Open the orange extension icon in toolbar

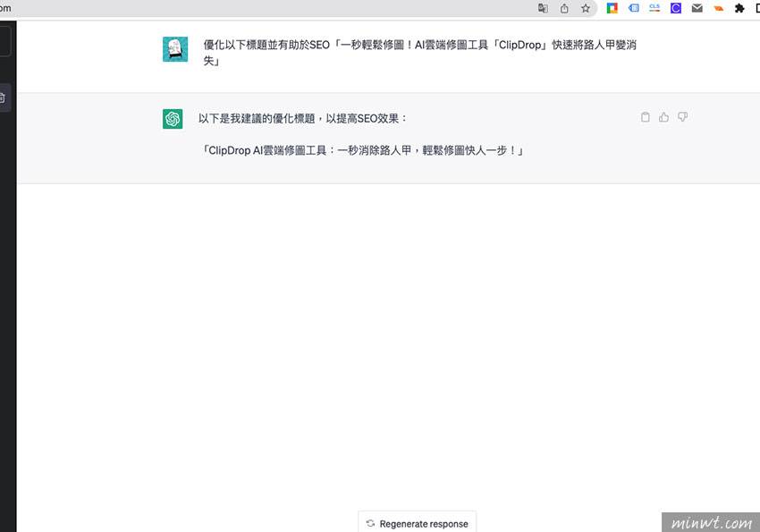718,8
